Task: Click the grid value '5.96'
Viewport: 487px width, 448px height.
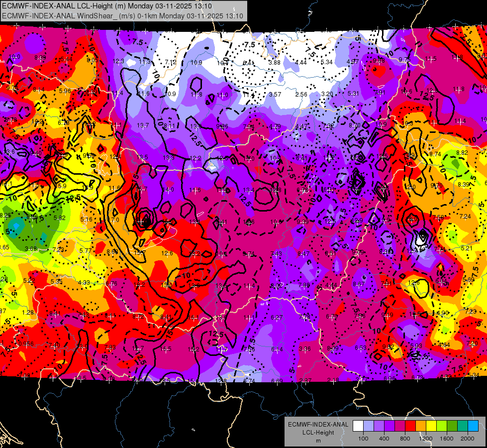Action: pyautogui.click(x=65, y=91)
